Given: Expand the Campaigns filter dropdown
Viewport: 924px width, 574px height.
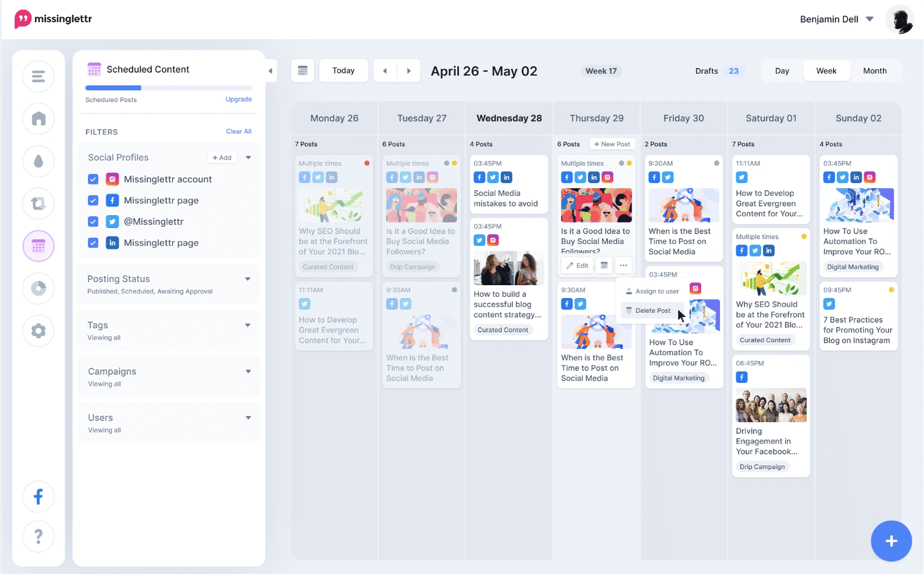Looking at the screenshot, I should pos(248,371).
